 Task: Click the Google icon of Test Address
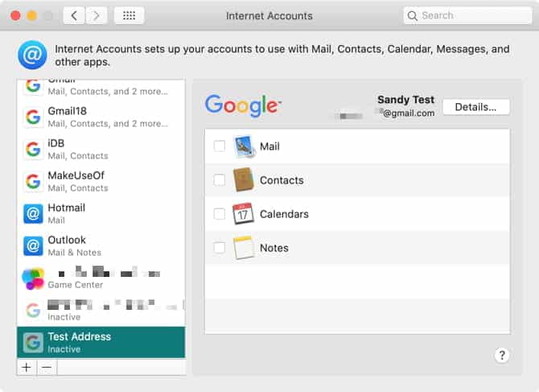(33, 342)
